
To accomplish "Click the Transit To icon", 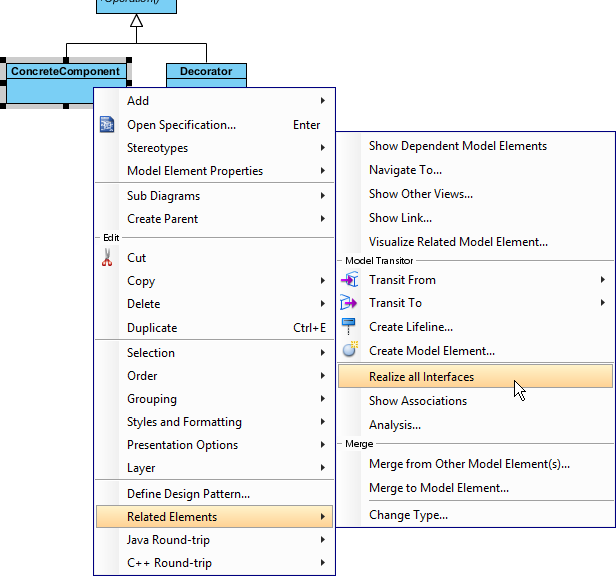I will [349, 303].
